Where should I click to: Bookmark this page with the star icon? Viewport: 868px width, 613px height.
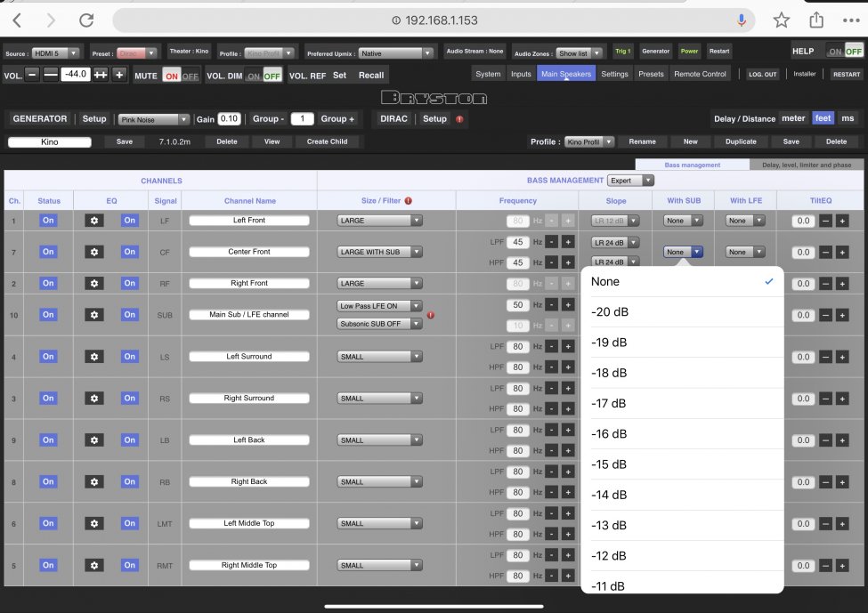781,20
